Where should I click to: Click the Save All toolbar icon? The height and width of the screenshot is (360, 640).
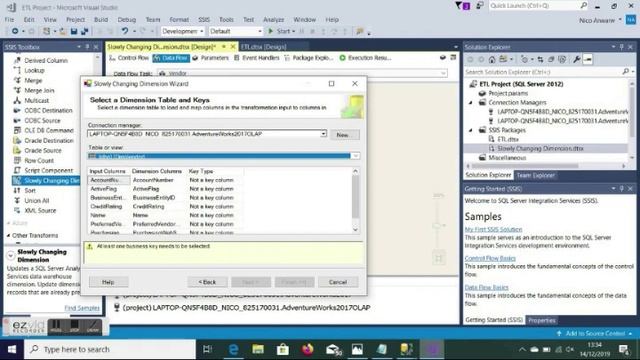[x=84, y=31]
